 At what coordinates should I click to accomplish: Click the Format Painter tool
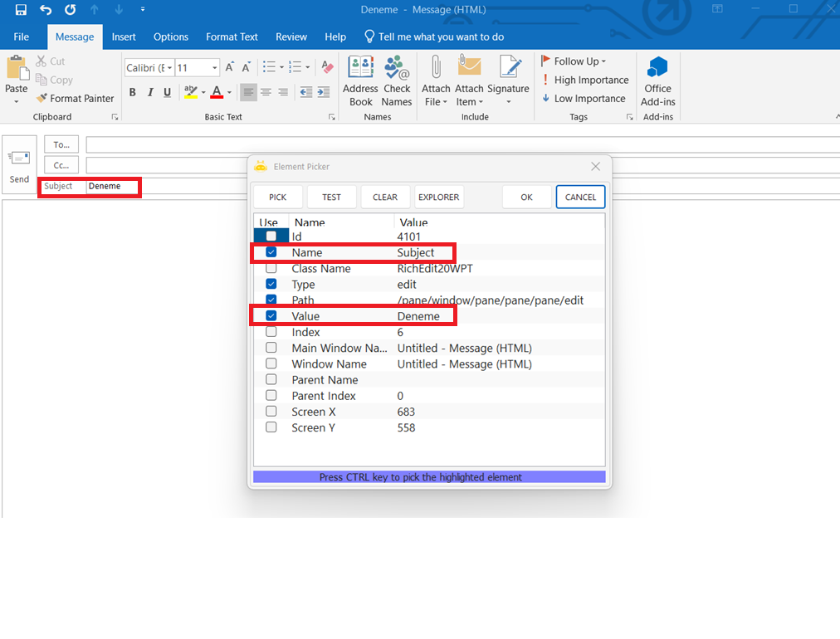pyautogui.click(x=76, y=98)
